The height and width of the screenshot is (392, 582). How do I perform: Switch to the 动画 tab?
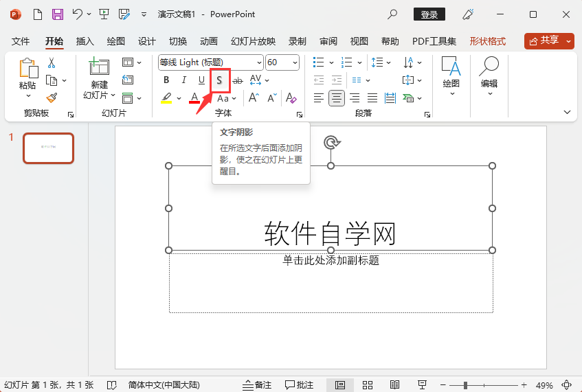[x=209, y=41]
